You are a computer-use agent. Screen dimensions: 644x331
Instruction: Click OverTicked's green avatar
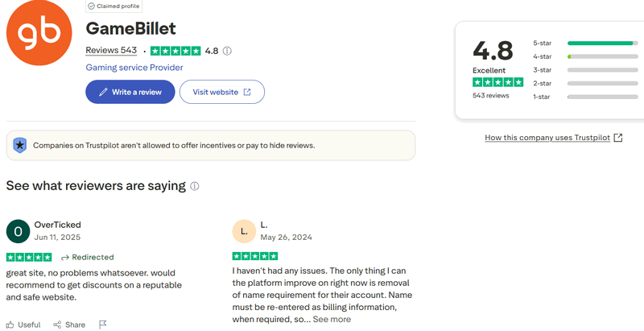pyautogui.click(x=18, y=232)
